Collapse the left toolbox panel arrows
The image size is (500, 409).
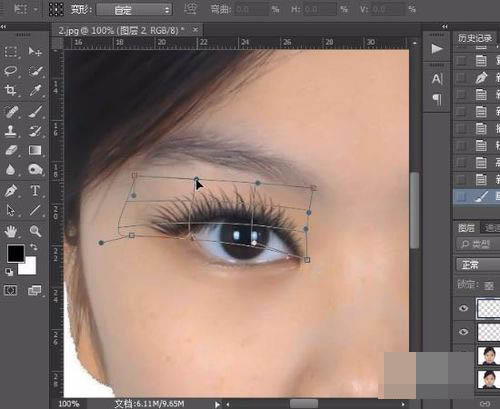tap(3, 26)
